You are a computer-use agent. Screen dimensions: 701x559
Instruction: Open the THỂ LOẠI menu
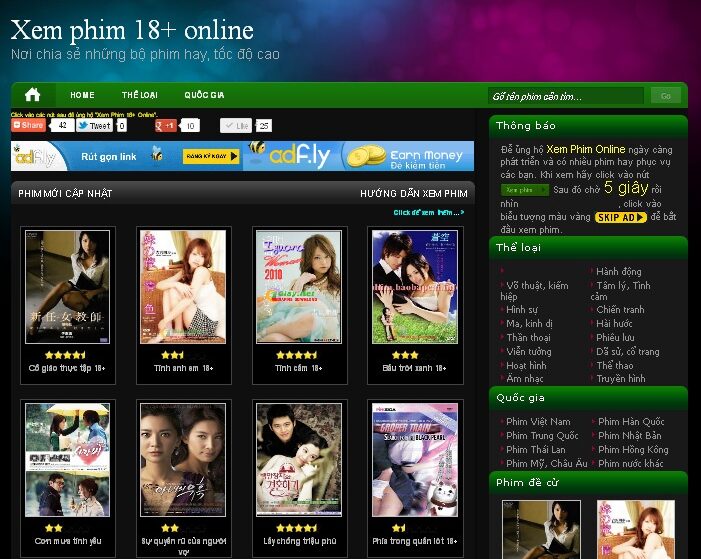click(x=139, y=95)
